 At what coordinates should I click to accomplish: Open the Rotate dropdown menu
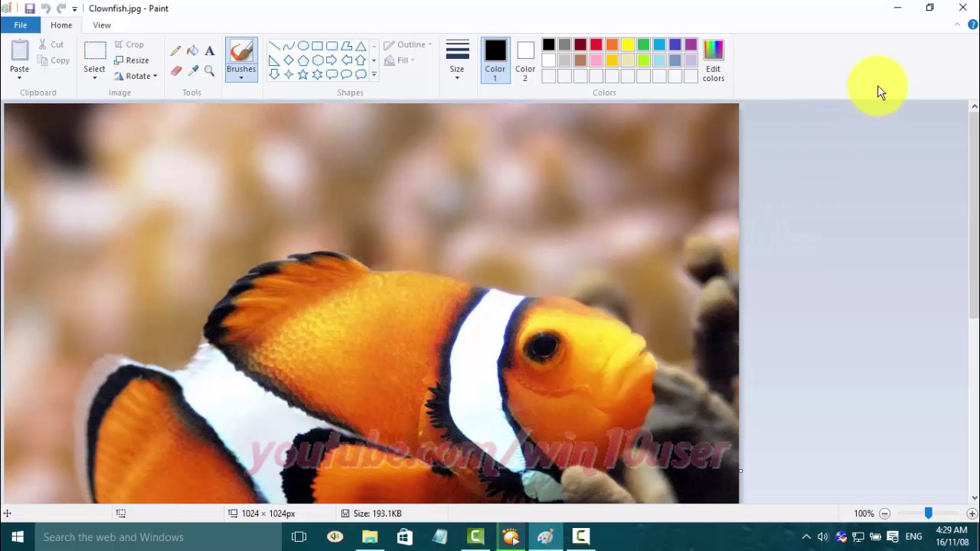136,77
